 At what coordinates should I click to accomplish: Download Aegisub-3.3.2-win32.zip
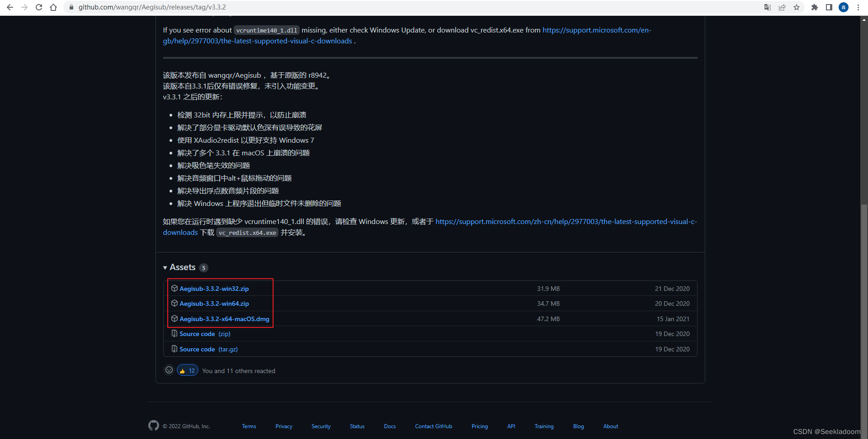click(x=214, y=289)
